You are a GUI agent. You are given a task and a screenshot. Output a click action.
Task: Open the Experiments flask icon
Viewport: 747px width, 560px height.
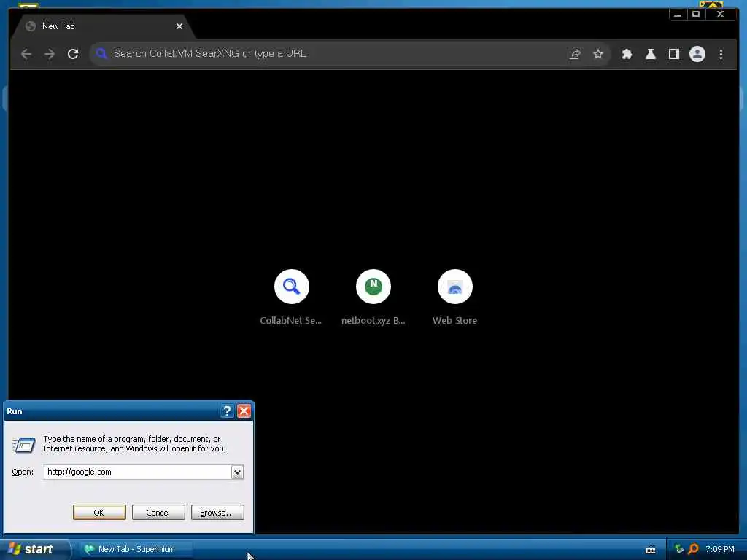click(x=650, y=54)
